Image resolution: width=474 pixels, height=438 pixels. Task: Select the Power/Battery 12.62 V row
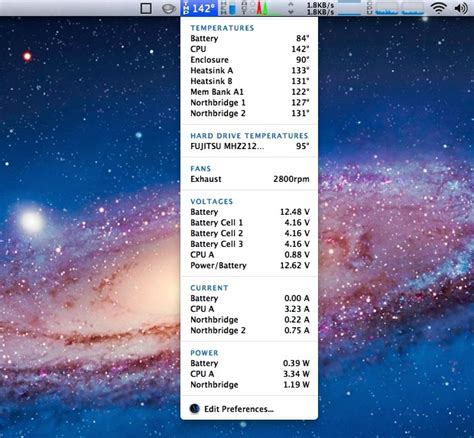pos(249,265)
